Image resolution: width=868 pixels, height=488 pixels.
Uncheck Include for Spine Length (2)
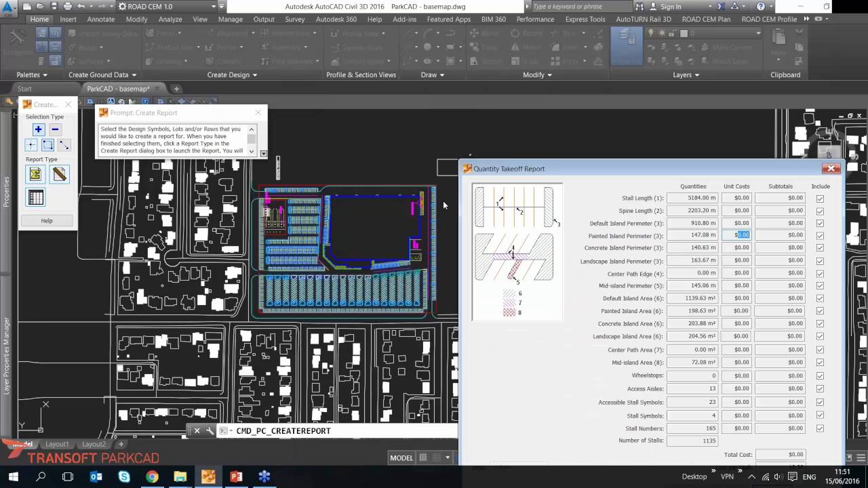tap(820, 211)
